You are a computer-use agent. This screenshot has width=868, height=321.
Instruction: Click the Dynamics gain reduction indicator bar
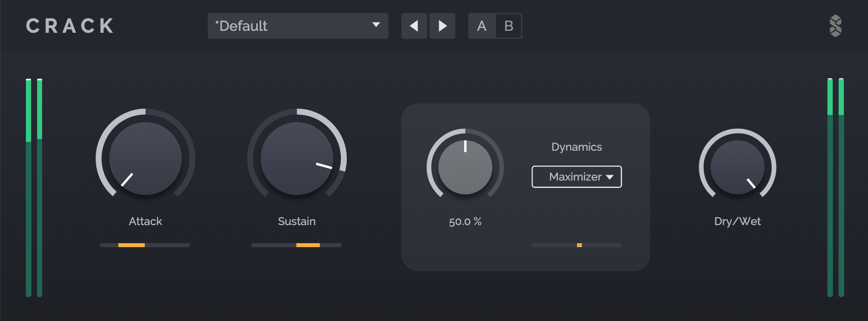[x=577, y=245]
